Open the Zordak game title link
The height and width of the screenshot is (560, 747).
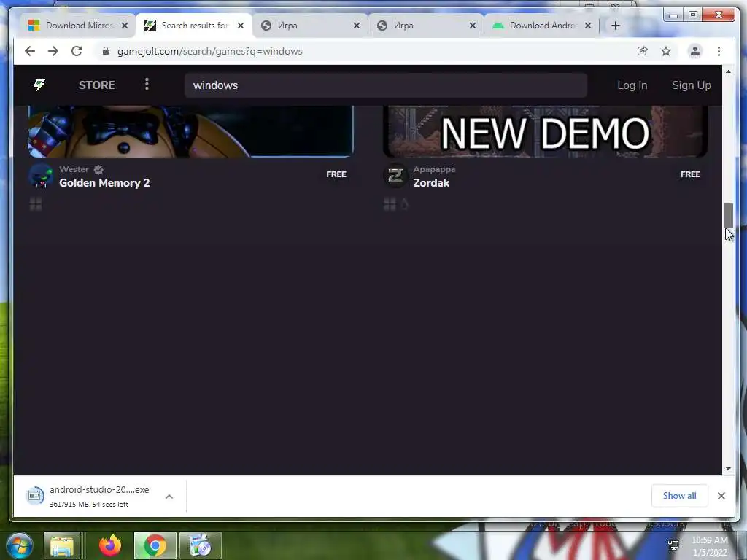tap(431, 183)
